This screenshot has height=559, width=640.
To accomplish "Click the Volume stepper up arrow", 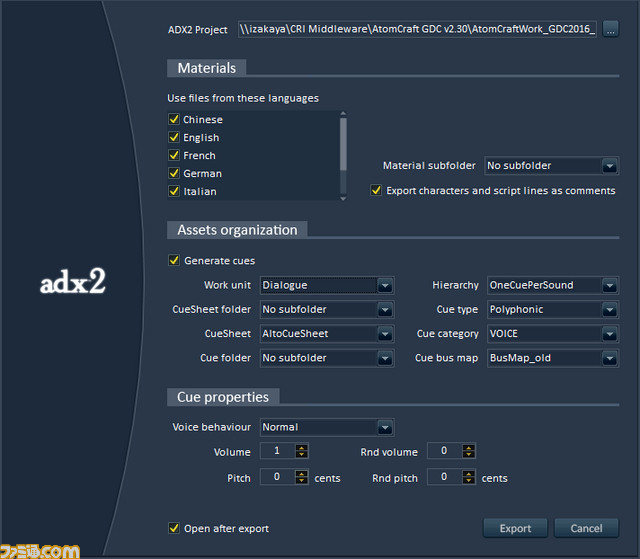I will point(302,448).
